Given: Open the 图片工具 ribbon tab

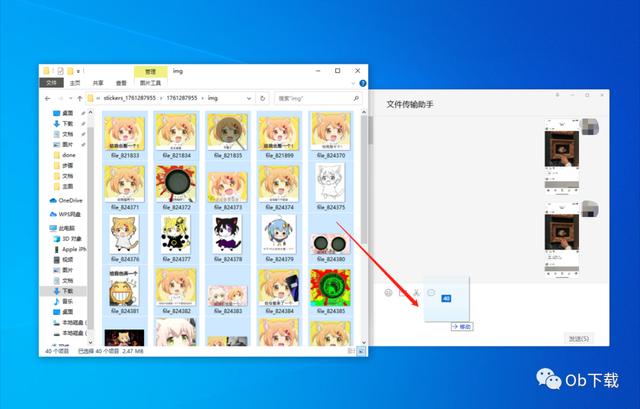Looking at the screenshot, I should pos(151,83).
